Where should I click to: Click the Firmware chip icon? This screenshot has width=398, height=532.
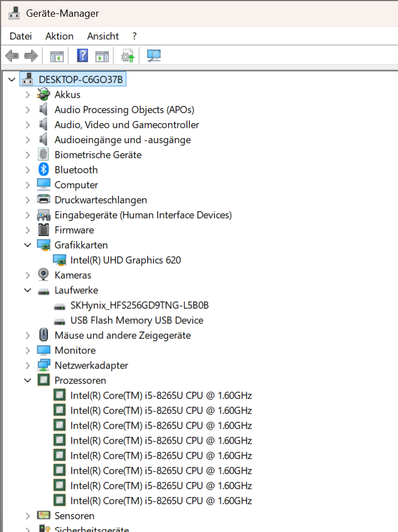pos(43,230)
